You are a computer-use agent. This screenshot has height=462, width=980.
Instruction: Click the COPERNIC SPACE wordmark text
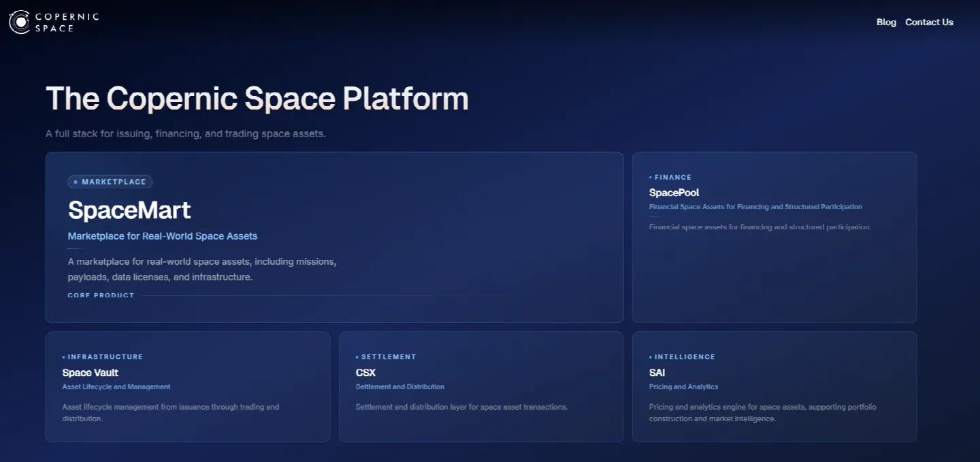click(67, 22)
